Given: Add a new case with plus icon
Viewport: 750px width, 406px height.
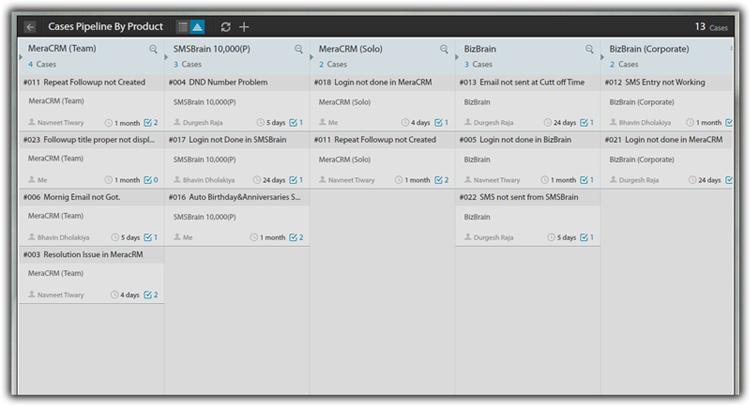Looking at the screenshot, I should pyautogui.click(x=244, y=26).
